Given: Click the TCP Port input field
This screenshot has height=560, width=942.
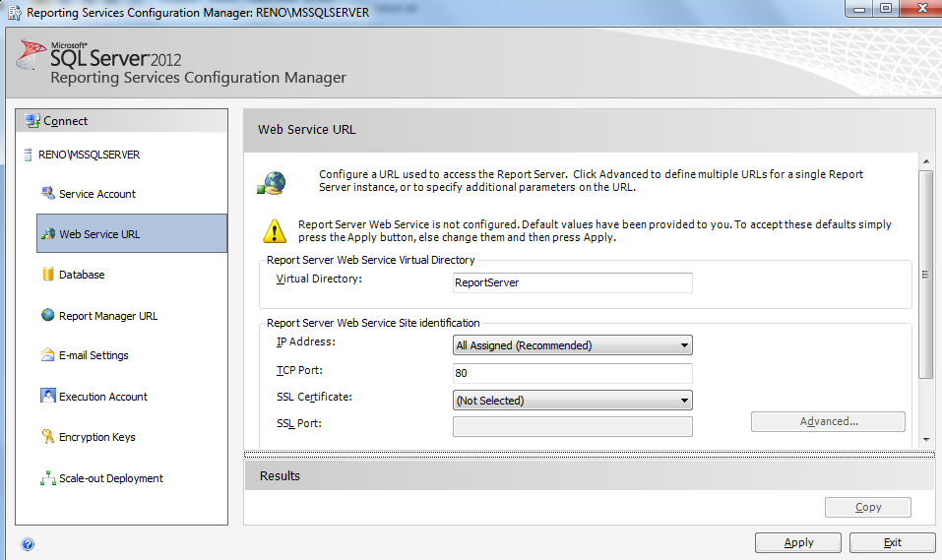Looking at the screenshot, I should click(573, 373).
